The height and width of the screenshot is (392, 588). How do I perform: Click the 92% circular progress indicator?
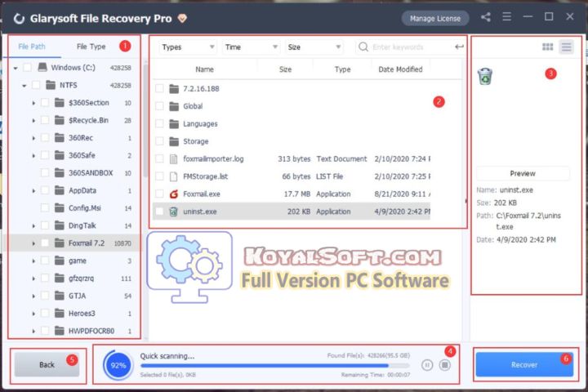click(x=118, y=365)
